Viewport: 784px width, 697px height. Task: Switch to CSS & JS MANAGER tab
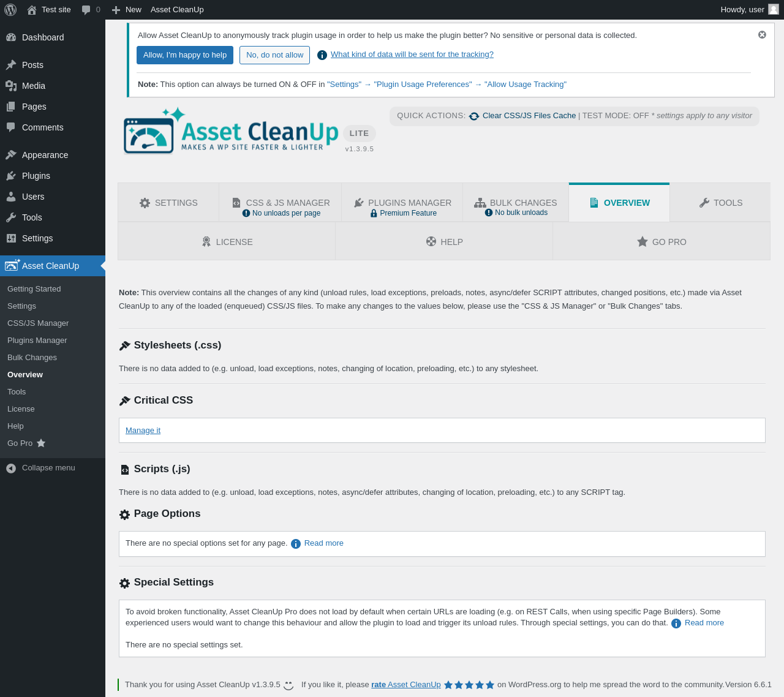tap(281, 203)
